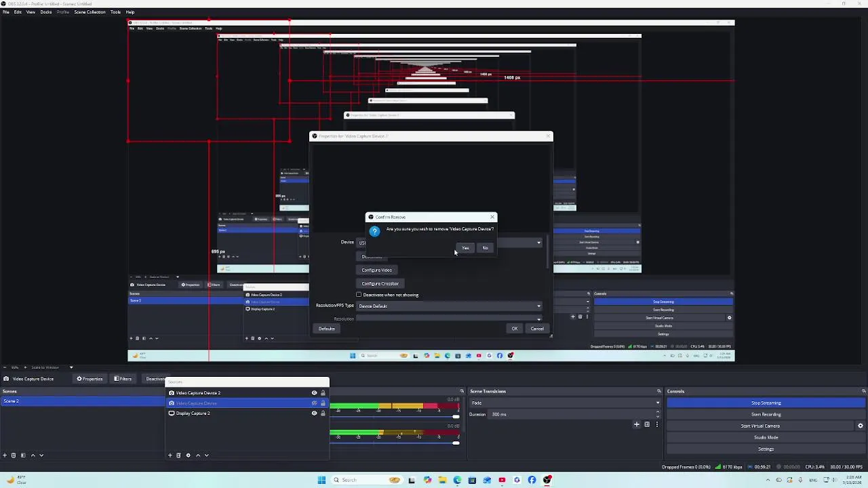
Task: Expand the Scale to Window zoom dropdown
Action: (x=71, y=367)
